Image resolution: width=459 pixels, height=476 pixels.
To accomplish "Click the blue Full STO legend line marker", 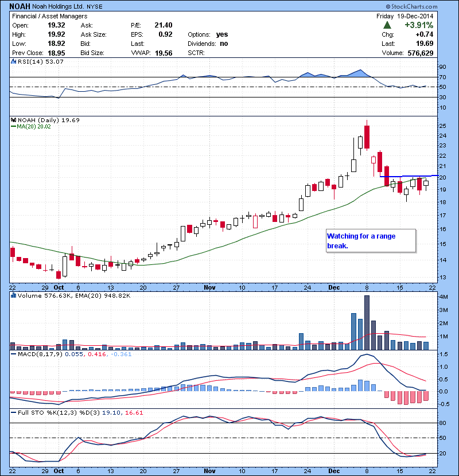I will click(13, 412).
